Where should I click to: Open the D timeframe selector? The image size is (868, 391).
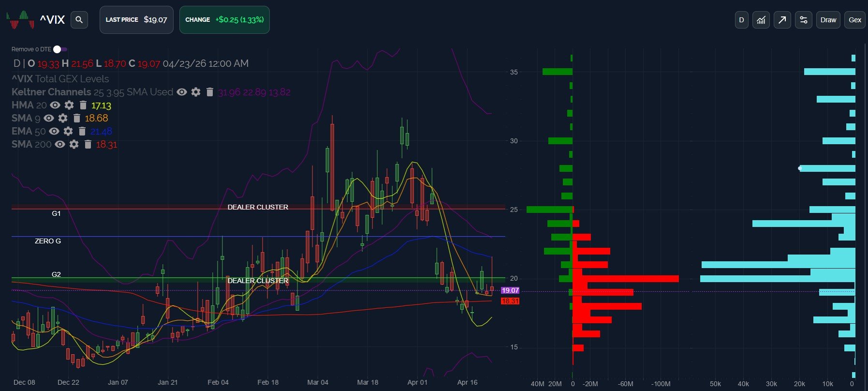click(x=741, y=20)
